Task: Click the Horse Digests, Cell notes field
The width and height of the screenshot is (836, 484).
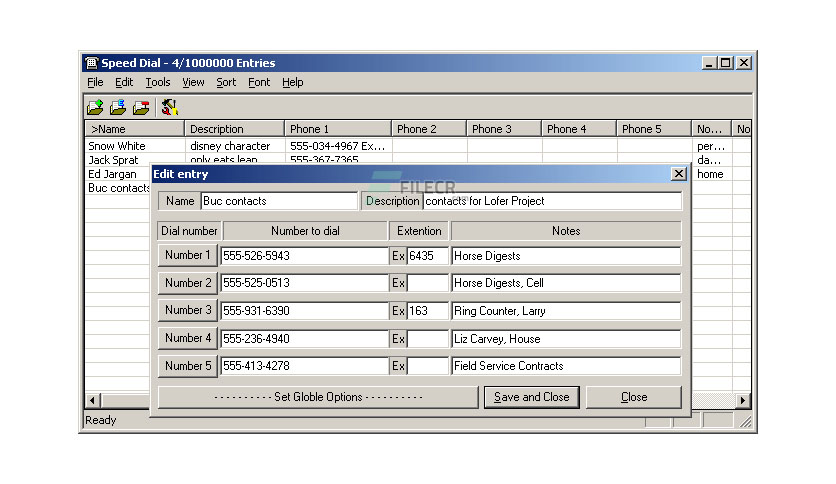Action: tap(566, 283)
